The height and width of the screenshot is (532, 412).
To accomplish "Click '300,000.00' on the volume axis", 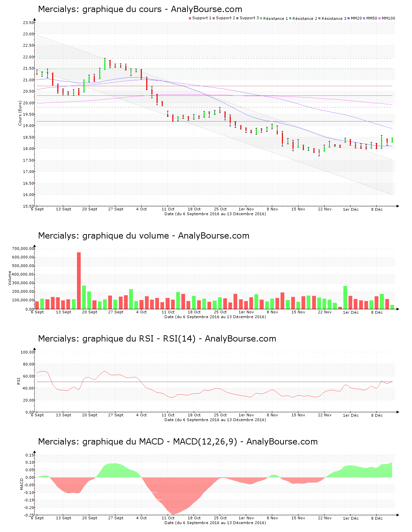I will point(23,283).
